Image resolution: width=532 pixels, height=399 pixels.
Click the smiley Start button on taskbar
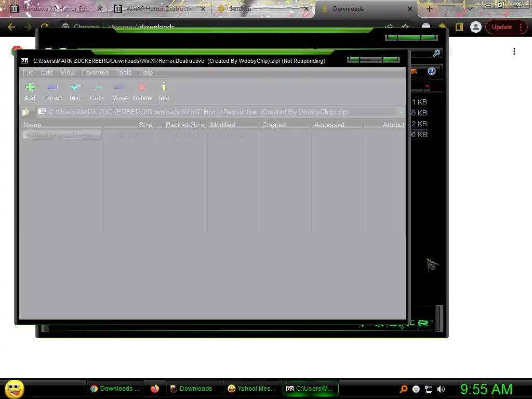[15, 389]
